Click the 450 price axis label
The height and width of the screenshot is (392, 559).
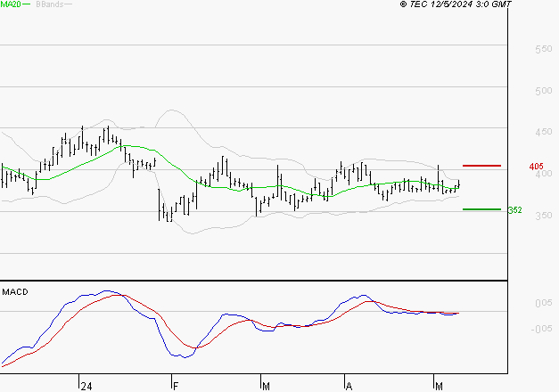coord(543,132)
